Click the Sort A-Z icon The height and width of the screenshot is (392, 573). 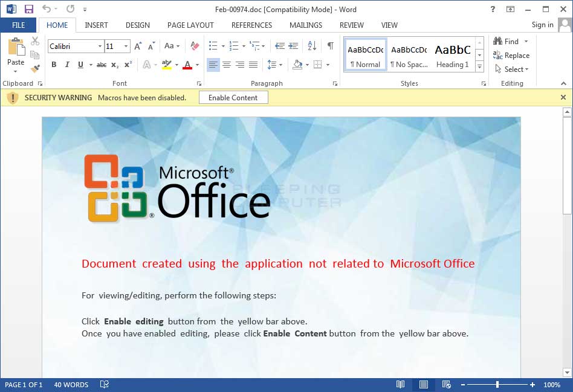pyautogui.click(x=312, y=46)
